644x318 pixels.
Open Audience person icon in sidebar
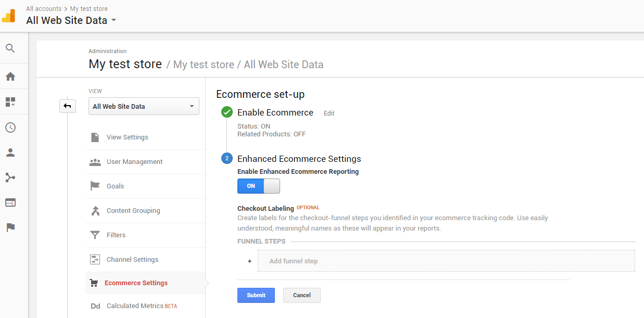[10, 152]
